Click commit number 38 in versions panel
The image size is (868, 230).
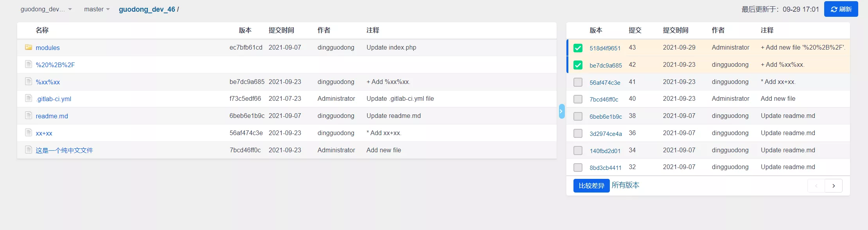coord(632,116)
